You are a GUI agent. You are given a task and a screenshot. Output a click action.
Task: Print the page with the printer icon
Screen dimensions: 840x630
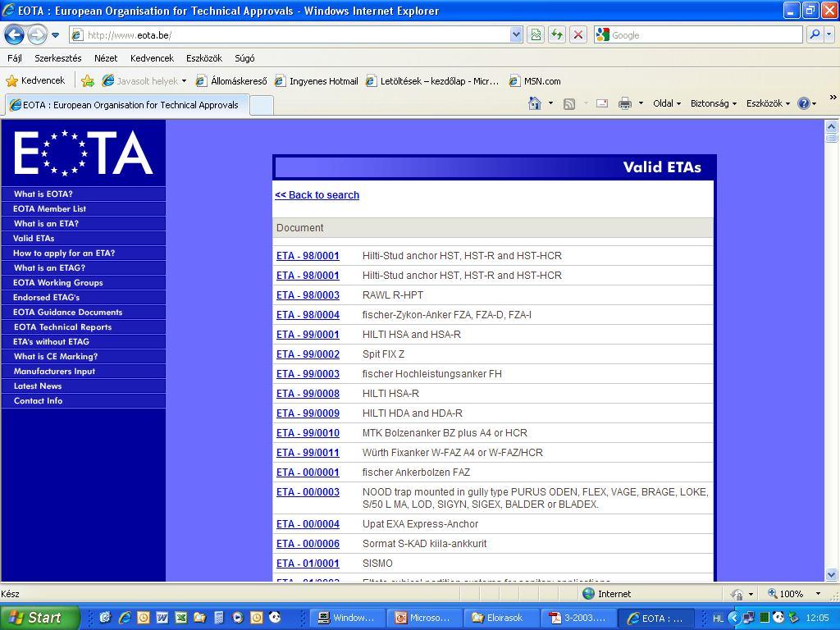(624, 103)
